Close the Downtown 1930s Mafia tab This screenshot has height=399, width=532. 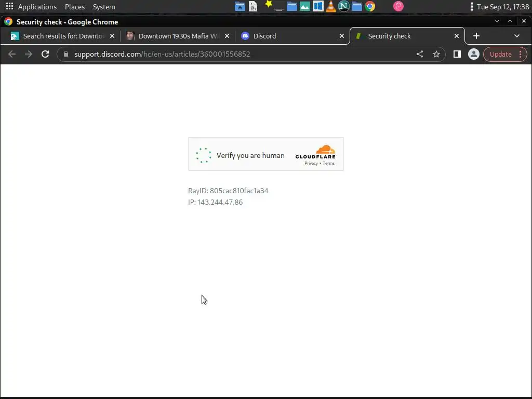(227, 36)
